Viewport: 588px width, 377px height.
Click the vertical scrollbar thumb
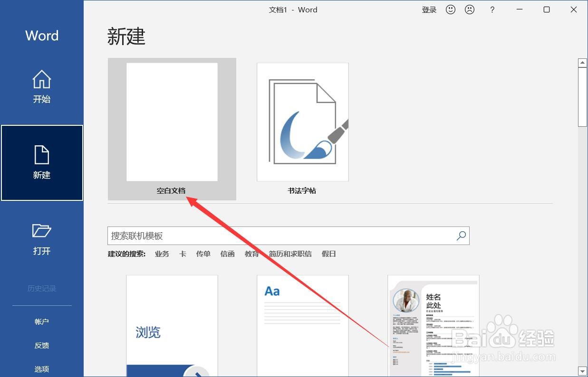582,97
